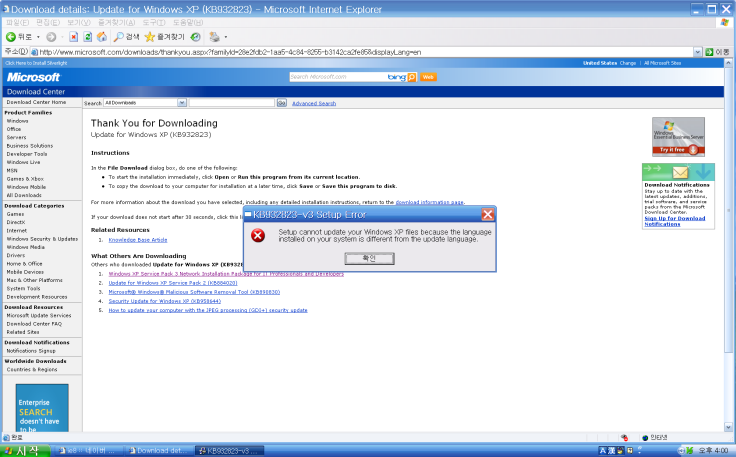Click the Windows Essential Business Server banner

[678, 137]
